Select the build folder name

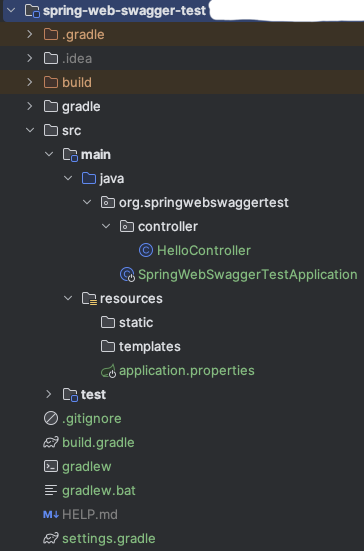pos(77,82)
